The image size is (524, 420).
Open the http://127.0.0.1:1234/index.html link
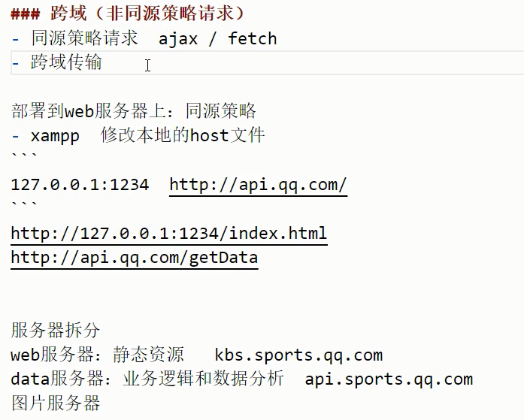(x=169, y=234)
